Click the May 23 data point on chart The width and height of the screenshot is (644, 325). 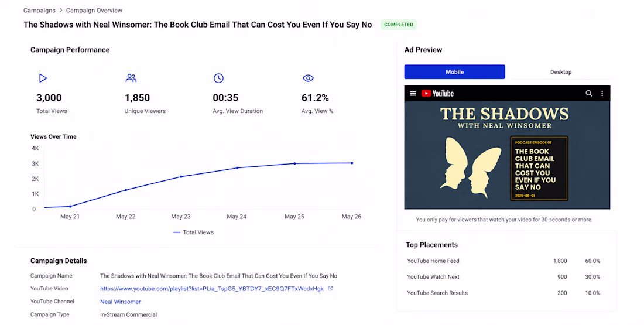pyautogui.click(x=181, y=177)
